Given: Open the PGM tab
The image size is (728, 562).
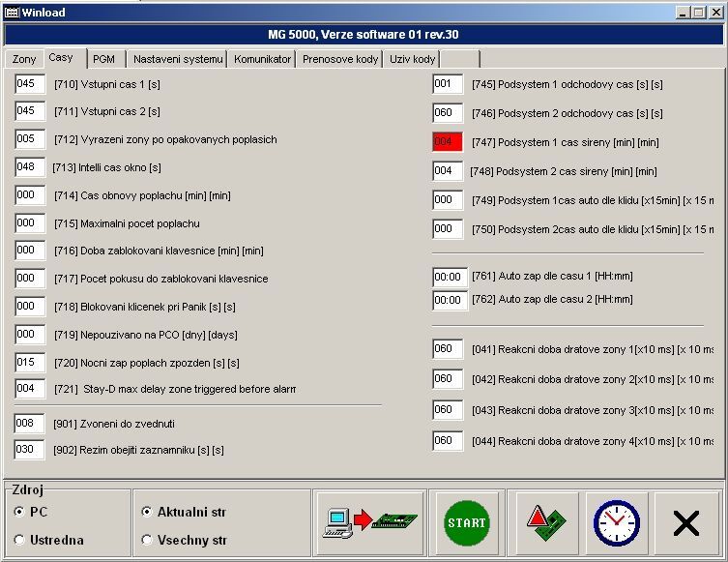Looking at the screenshot, I should (x=103, y=59).
